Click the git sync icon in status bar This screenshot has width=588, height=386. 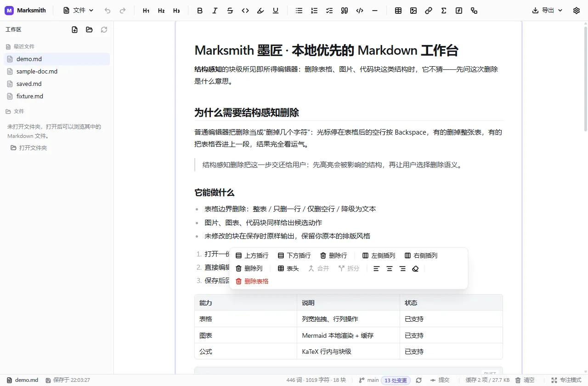point(418,380)
